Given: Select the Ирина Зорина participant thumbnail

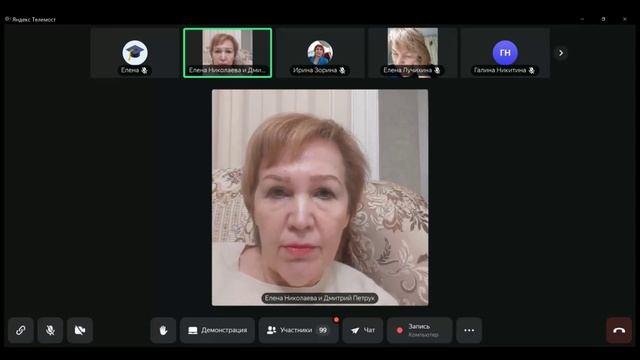Looking at the screenshot, I should 320,53.
